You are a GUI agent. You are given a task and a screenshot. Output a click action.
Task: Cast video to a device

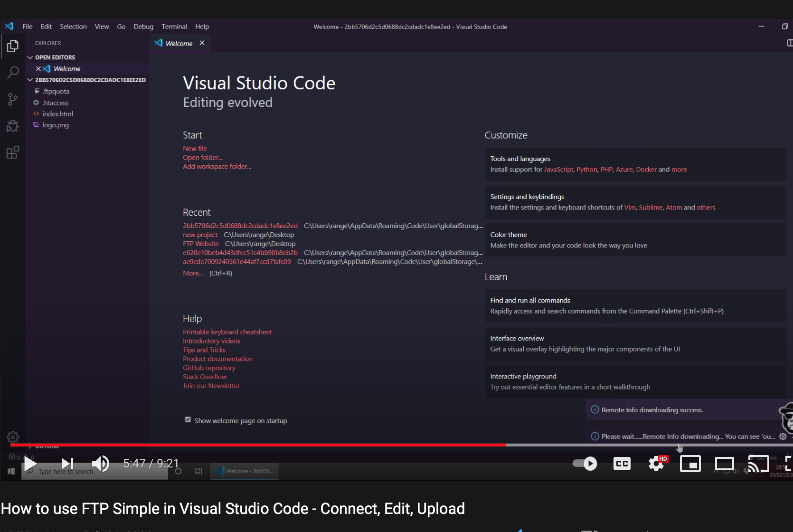click(x=758, y=464)
